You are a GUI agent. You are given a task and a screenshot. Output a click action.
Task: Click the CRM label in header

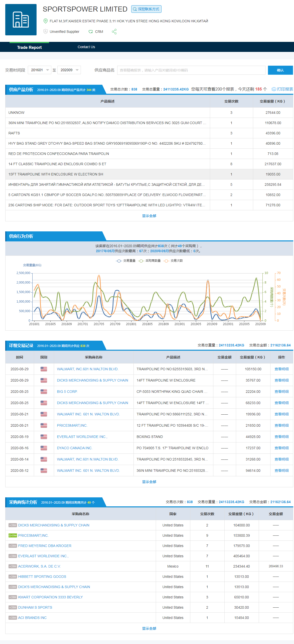(x=99, y=32)
